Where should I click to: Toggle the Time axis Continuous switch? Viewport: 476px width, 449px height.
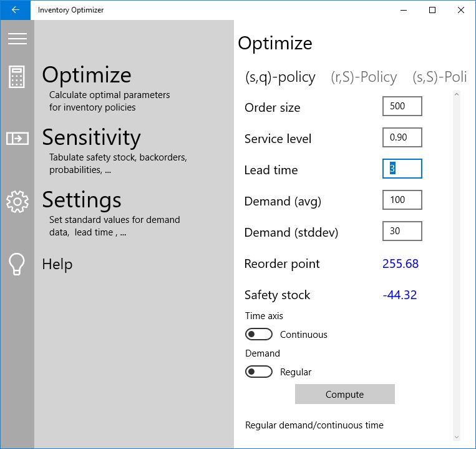259,335
